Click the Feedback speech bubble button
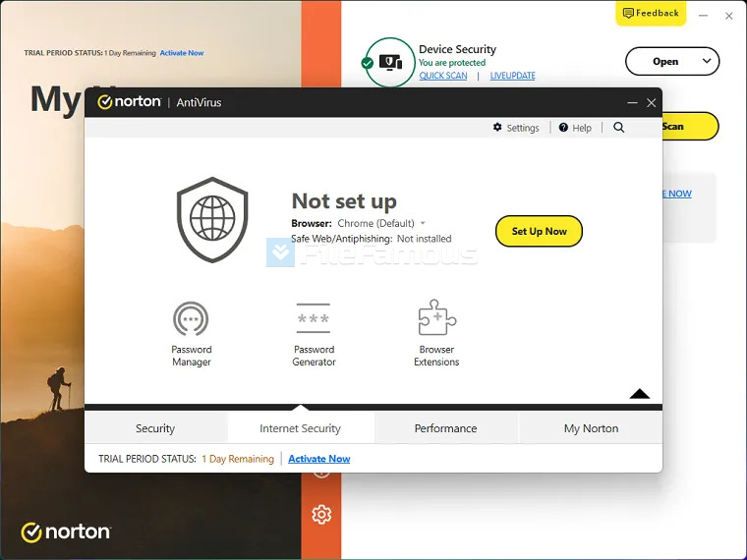 click(x=651, y=14)
